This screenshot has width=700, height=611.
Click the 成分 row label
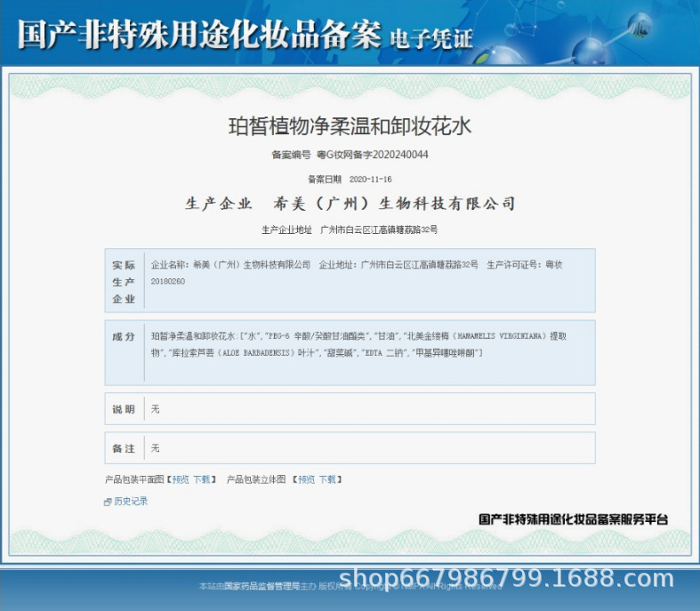(x=124, y=336)
